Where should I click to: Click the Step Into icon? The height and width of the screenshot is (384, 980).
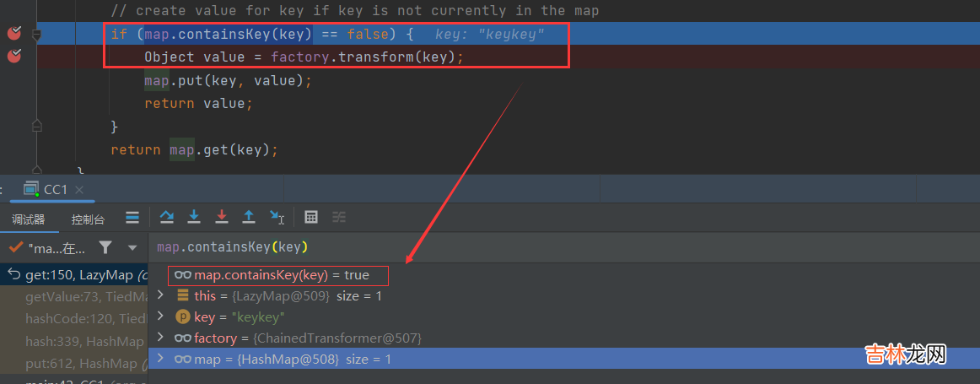[x=194, y=217]
